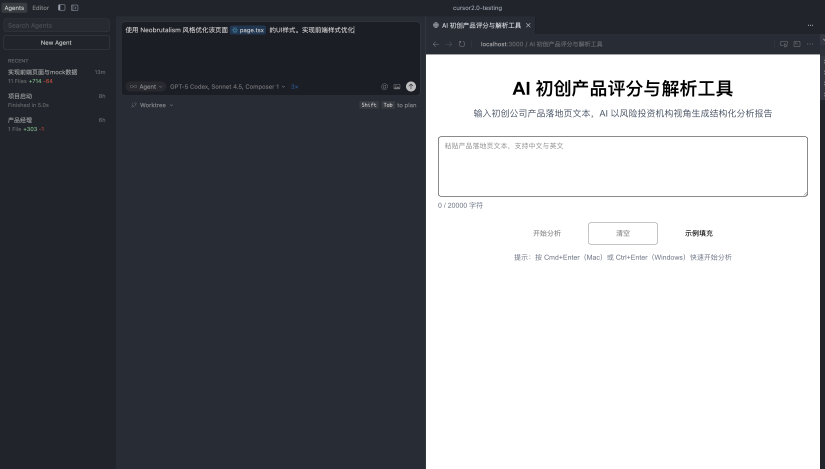The height and width of the screenshot is (469, 825).
Task: Open the Agent mode dropdown
Action: tap(147, 87)
